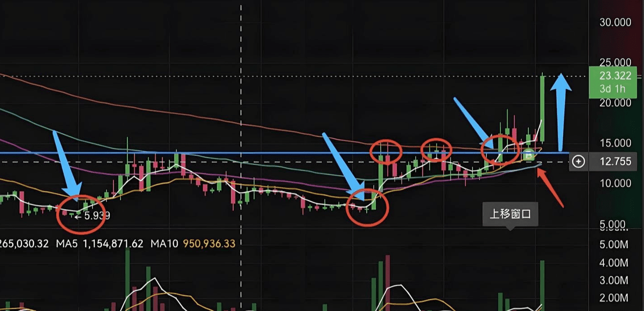
Task: Click the 上移窗口 tooltip label
Action: tap(510, 214)
